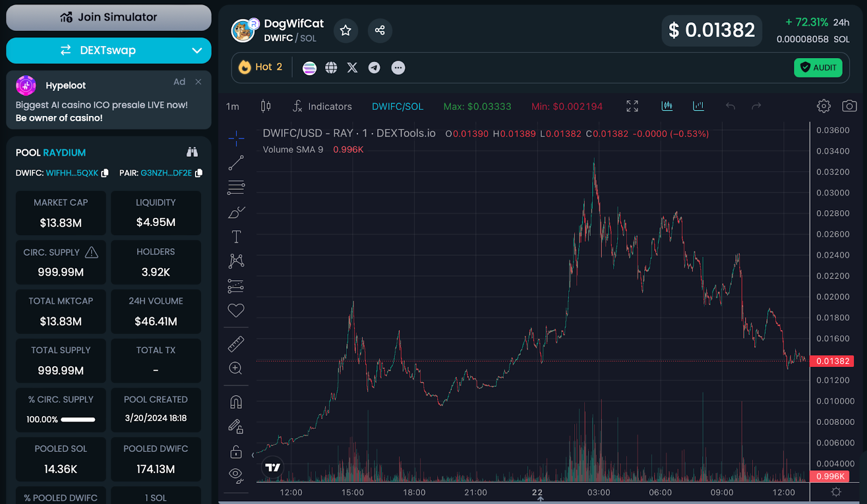Select the text annotation tool
Image resolution: width=867 pixels, height=504 pixels.
pyautogui.click(x=236, y=237)
